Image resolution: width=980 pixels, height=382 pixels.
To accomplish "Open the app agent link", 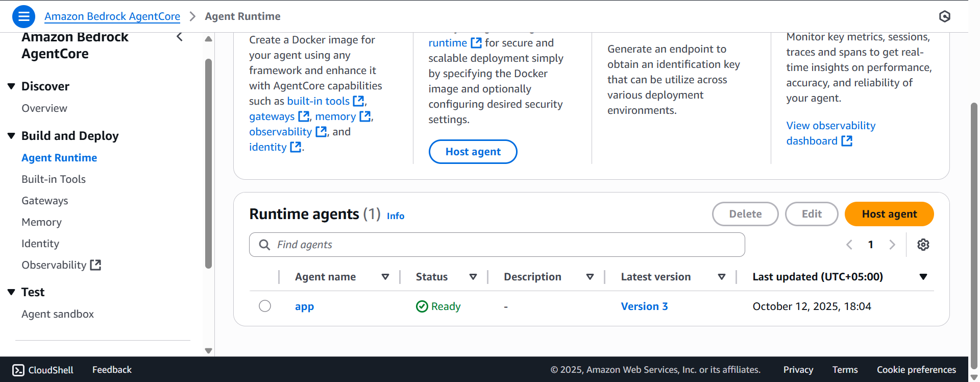I will pos(304,306).
